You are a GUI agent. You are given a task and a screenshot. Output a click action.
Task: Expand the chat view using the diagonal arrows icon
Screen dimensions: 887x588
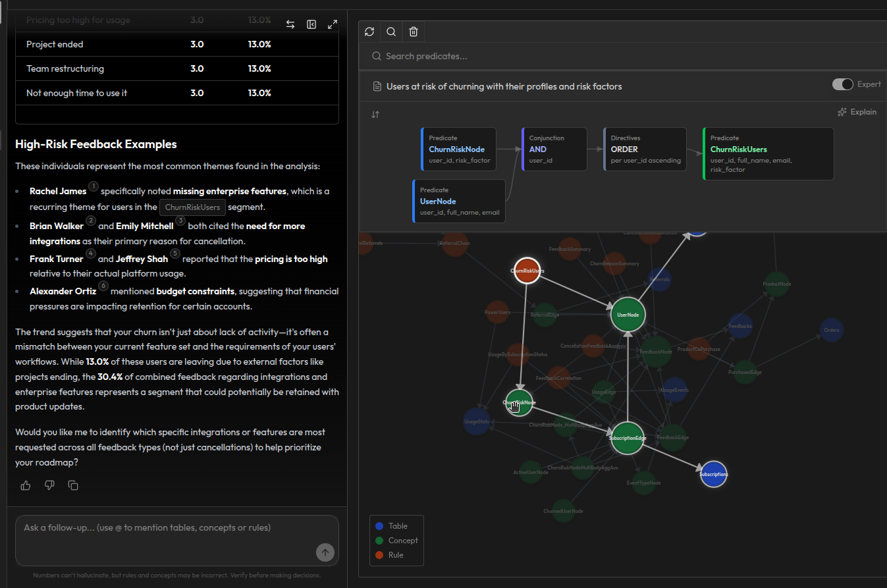pyautogui.click(x=332, y=24)
